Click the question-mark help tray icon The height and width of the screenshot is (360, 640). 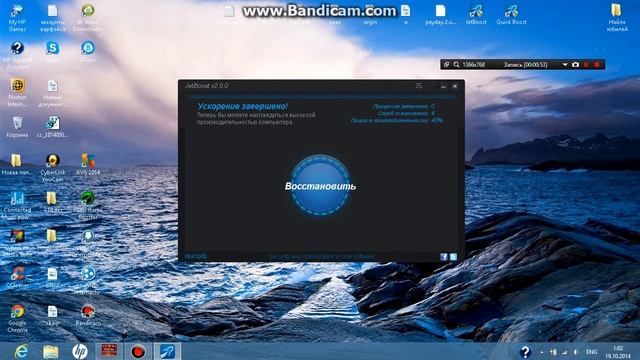[x=525, y=351]
